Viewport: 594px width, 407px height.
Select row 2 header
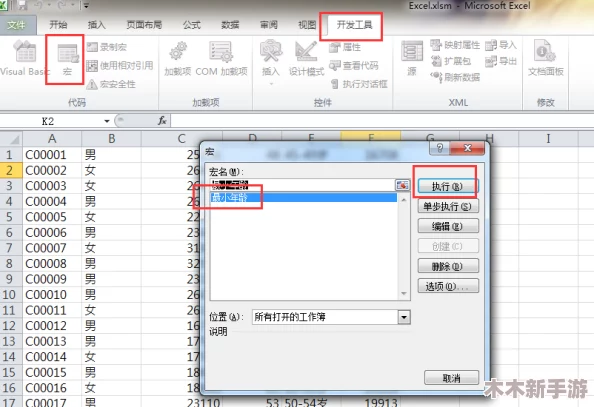click(10, 171)
